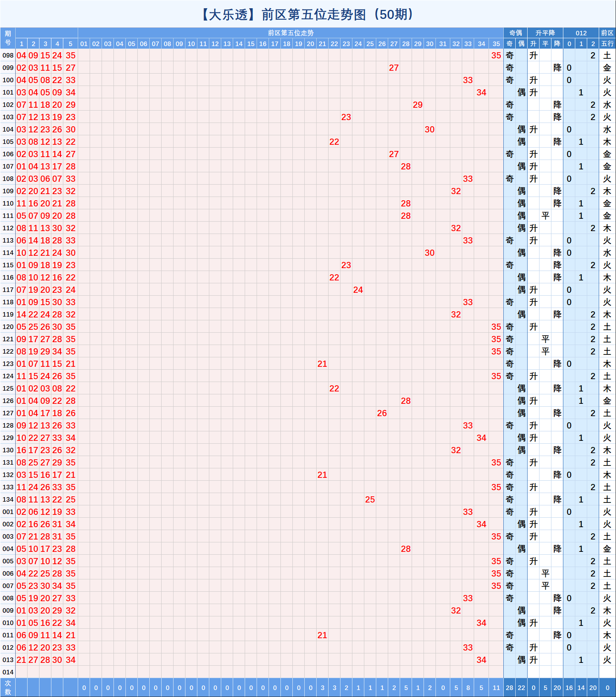Click the 期号 header cell
The image size is (616, 697).
point(8,38)
